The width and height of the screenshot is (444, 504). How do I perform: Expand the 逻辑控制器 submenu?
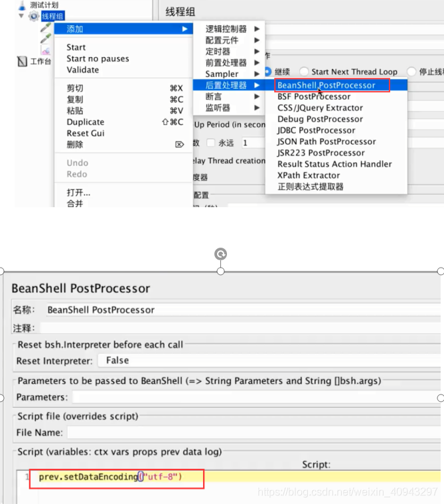(x=229, y=29)
